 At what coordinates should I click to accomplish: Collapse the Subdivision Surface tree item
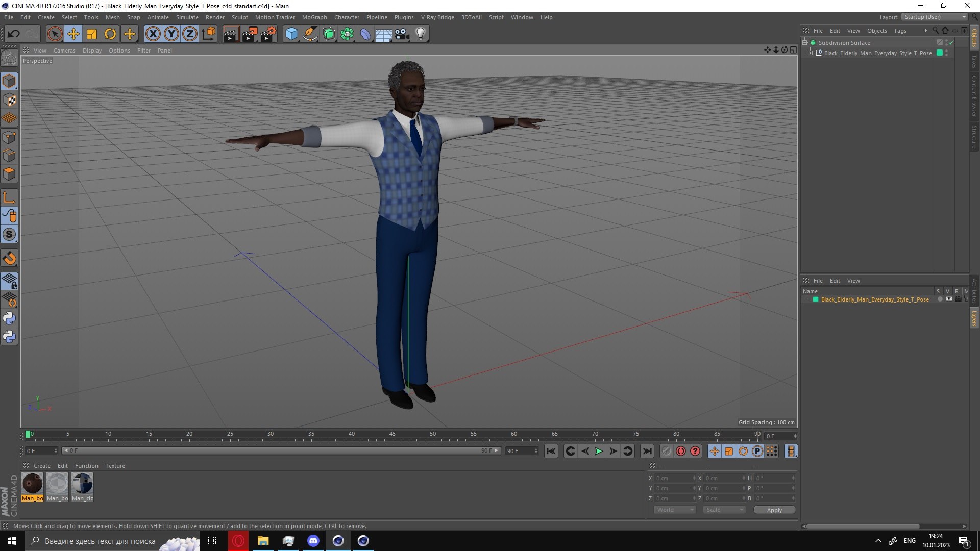point(805,42)
